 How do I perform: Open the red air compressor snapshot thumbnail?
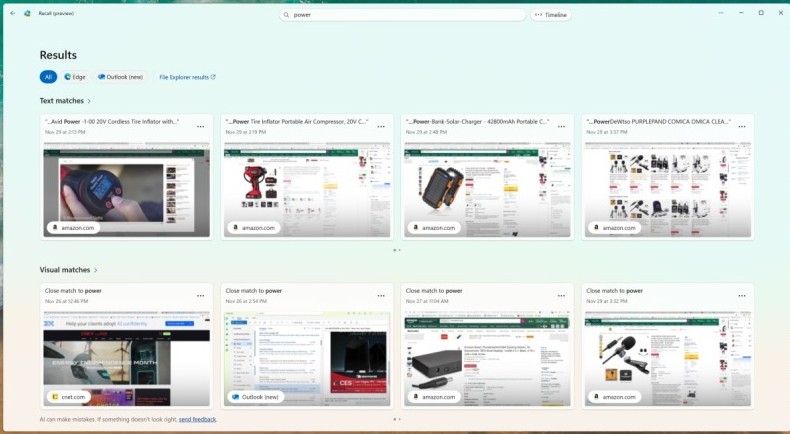click(307, 190)
